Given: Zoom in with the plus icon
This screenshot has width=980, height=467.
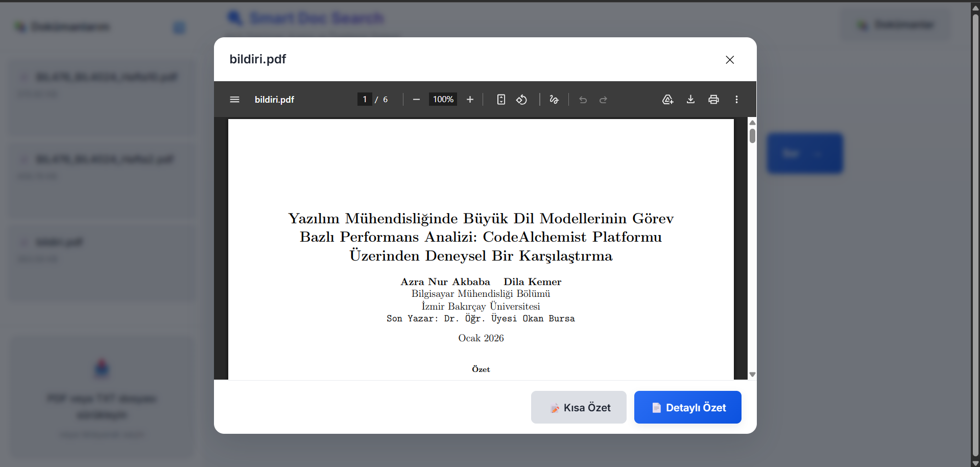Looking at the screenshot, I should click(470, 100).
